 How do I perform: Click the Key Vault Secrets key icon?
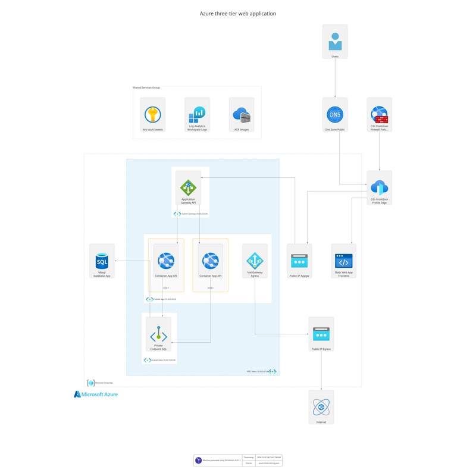point(153,114)
